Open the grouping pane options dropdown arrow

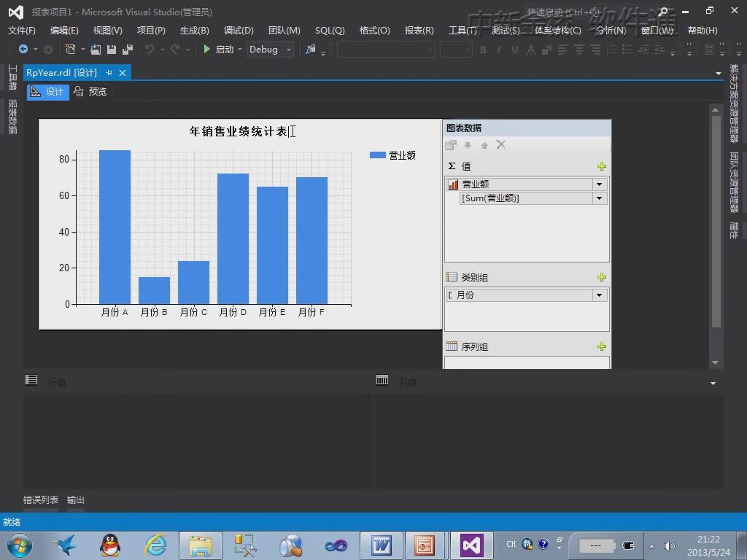(x=713, y=384)
